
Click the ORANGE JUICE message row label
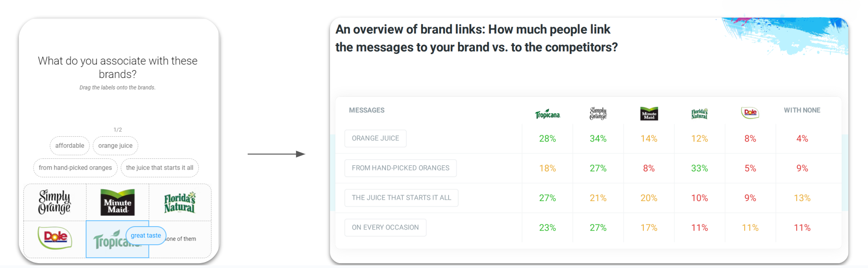pos(375,138)
